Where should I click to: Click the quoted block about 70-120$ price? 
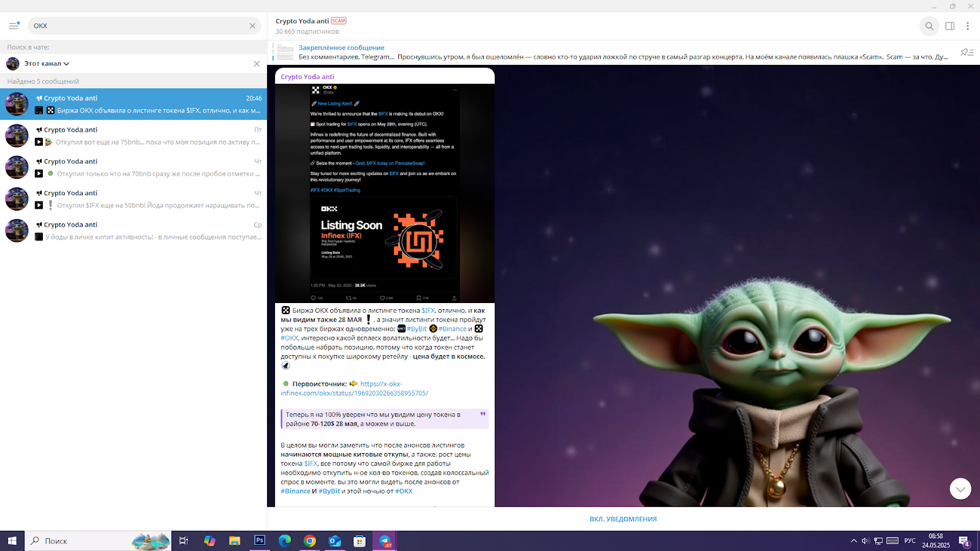(x=385, y=419)
